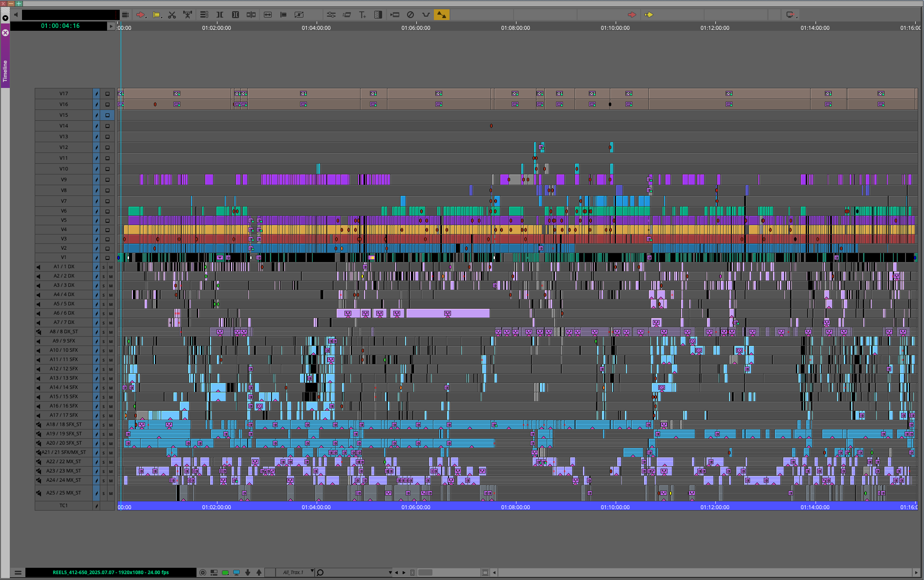Click the scissors Add Edit icon
The height and width of the screenshot is (580, 924).
point(172,15)
